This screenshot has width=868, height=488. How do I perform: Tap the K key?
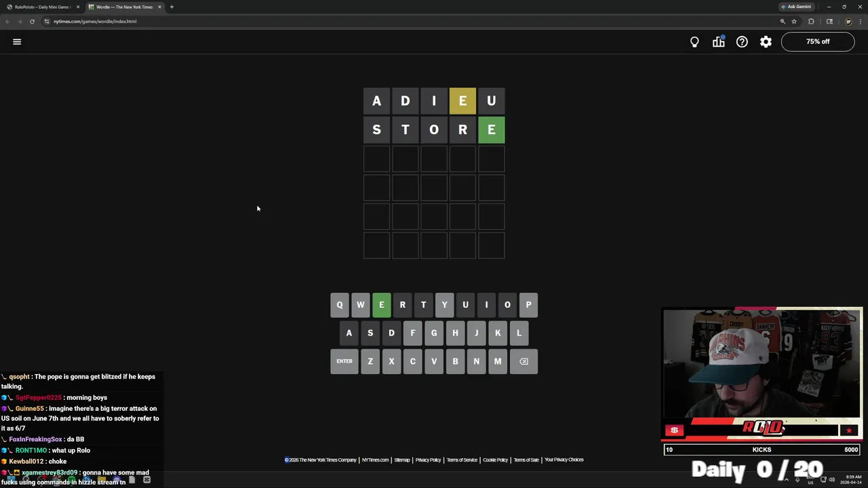click(498, 333)
